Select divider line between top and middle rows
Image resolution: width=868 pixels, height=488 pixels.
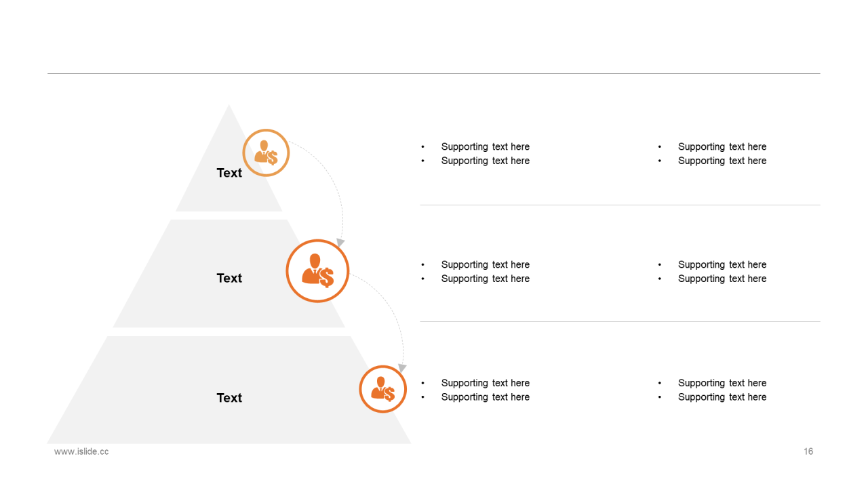pyautogui.click(x=620, y=205)
